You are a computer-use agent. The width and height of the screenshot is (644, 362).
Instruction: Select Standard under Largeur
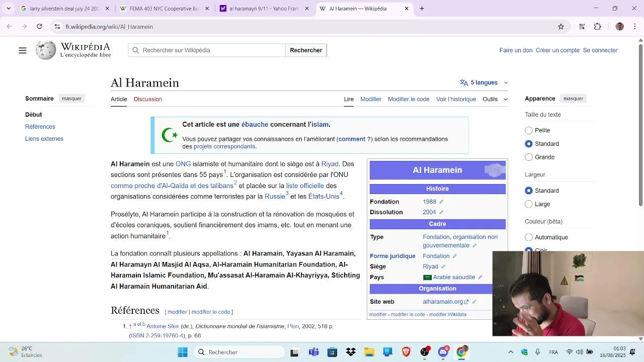[x=529, y=191]
